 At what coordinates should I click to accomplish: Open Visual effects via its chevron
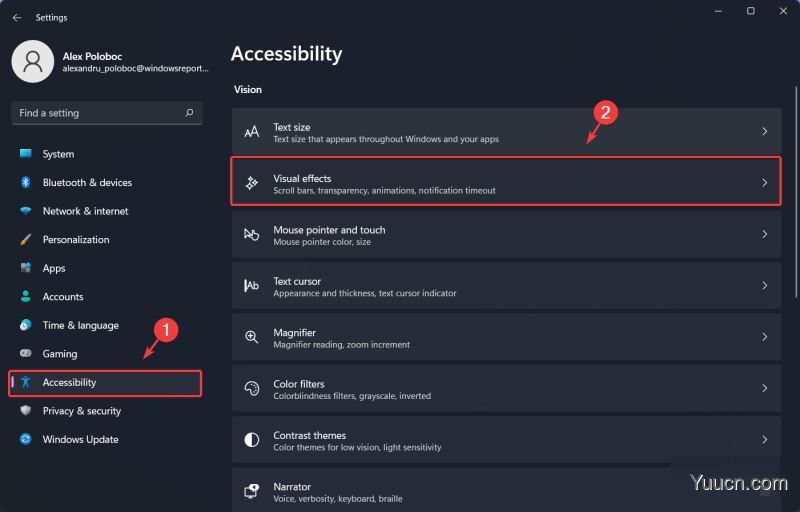(x=764, y=183)
